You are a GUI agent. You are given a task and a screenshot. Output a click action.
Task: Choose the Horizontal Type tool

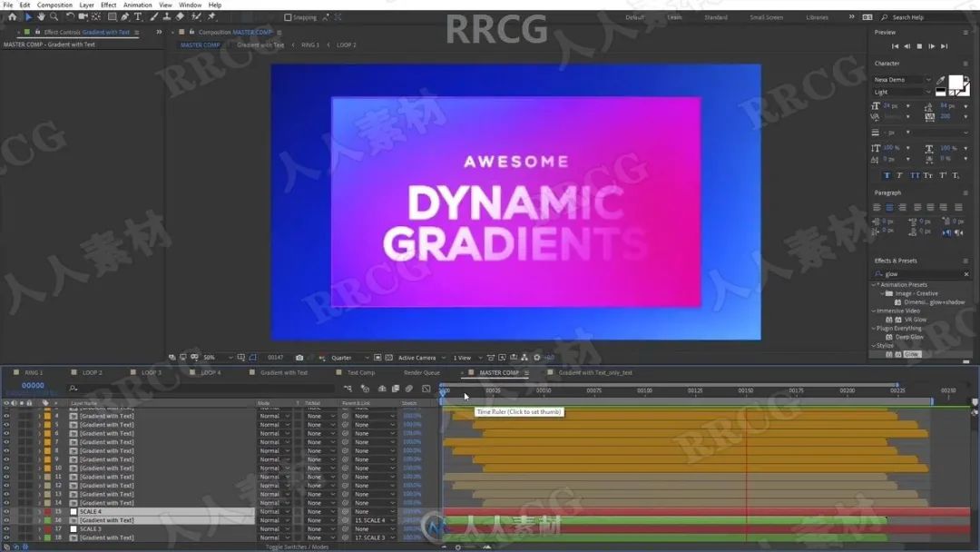(138, 16)
